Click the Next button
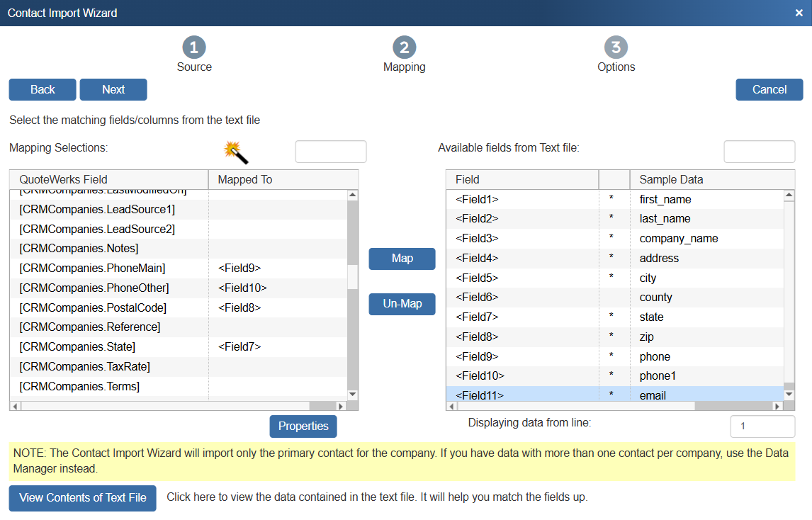 click(113, 89)
